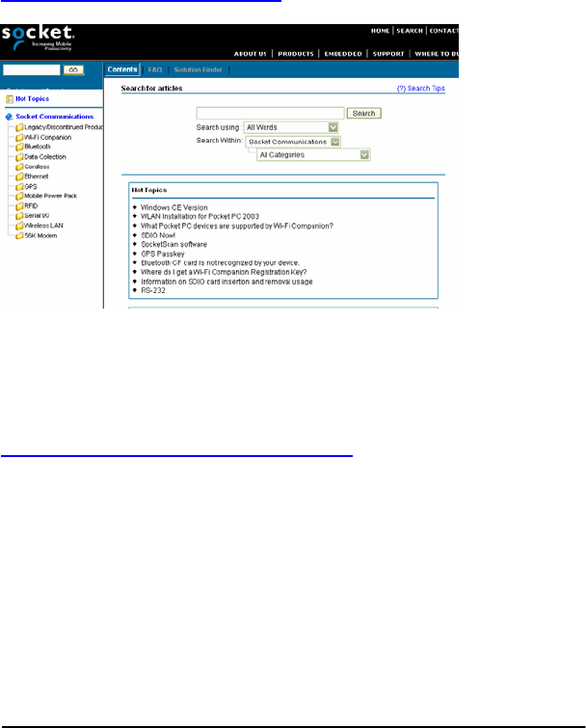Open the HOME header menu item

[x=380, y=31]
